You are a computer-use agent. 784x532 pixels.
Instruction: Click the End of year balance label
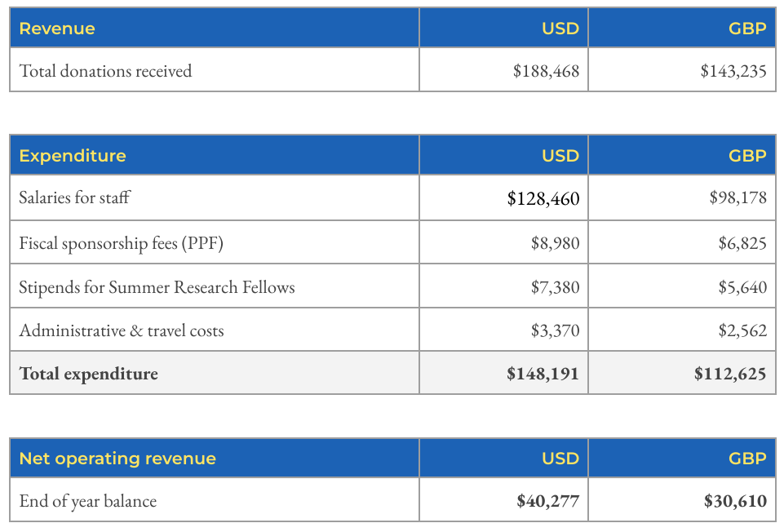[88, 501]
